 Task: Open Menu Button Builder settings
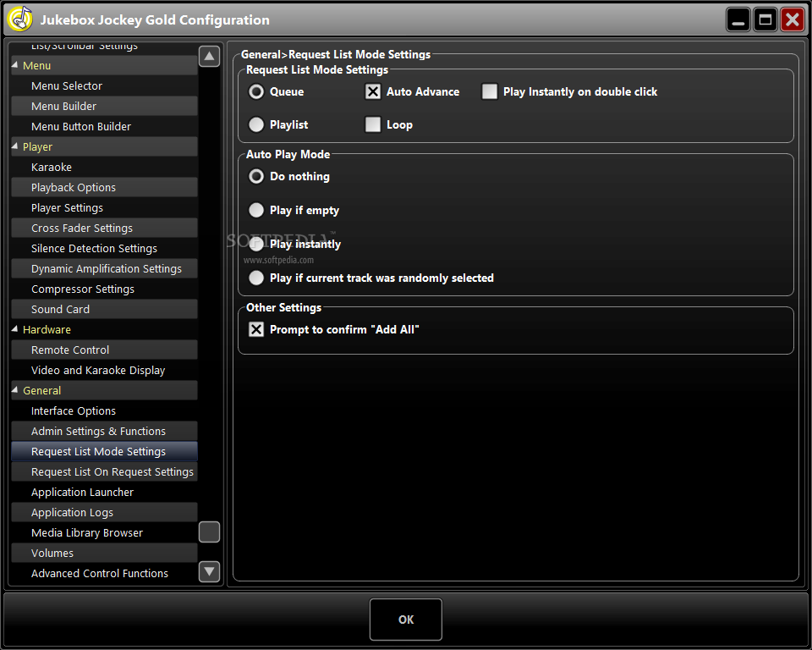[x=104, y=126]
